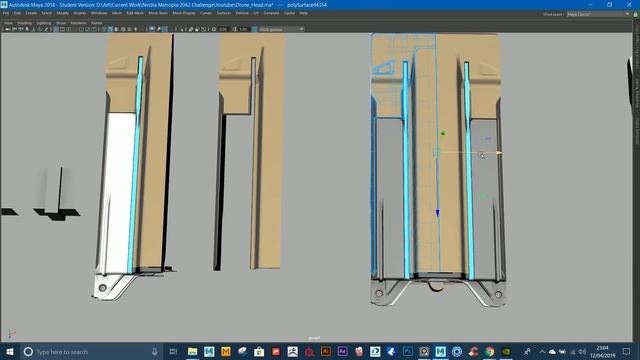
Task: Toggle Textured display in viewport
Action: 129,29
